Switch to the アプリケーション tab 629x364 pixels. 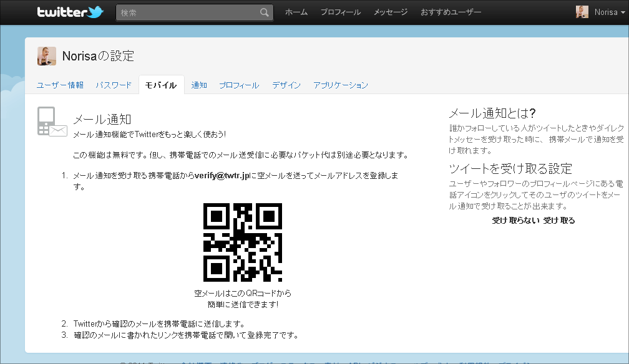(x=341, y=85)
